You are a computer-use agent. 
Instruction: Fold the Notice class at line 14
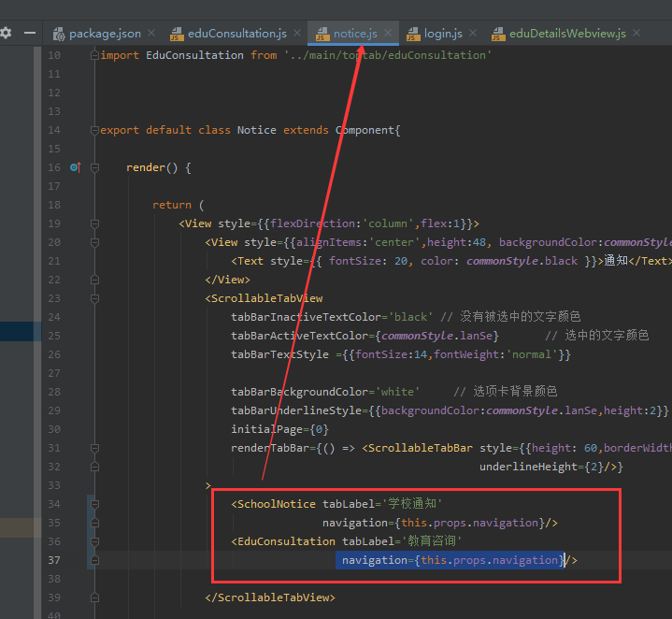tap(94, 130)
